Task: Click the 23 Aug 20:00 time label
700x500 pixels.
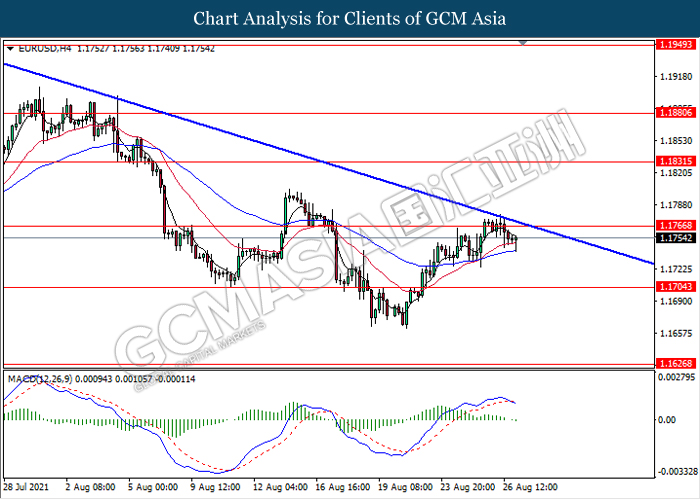Action: [467, 486]
